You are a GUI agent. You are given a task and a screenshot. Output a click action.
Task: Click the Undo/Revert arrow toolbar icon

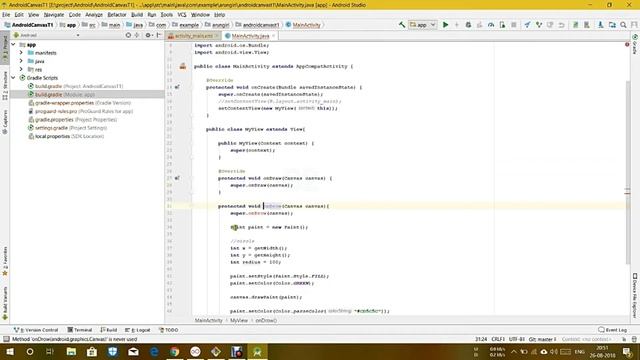tap(562, 25)
